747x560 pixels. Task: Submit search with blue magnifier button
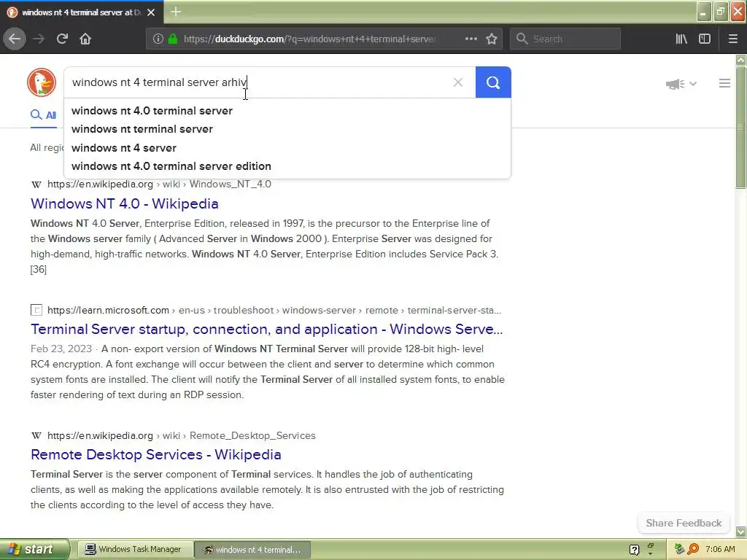493,82
